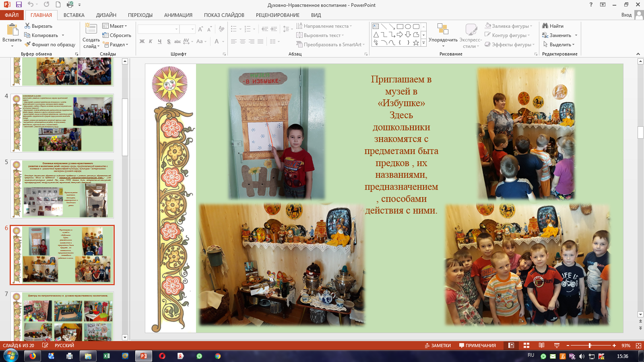
Task: Click the Вырезать (Cut) scissors icon
Action: (27, 26)
